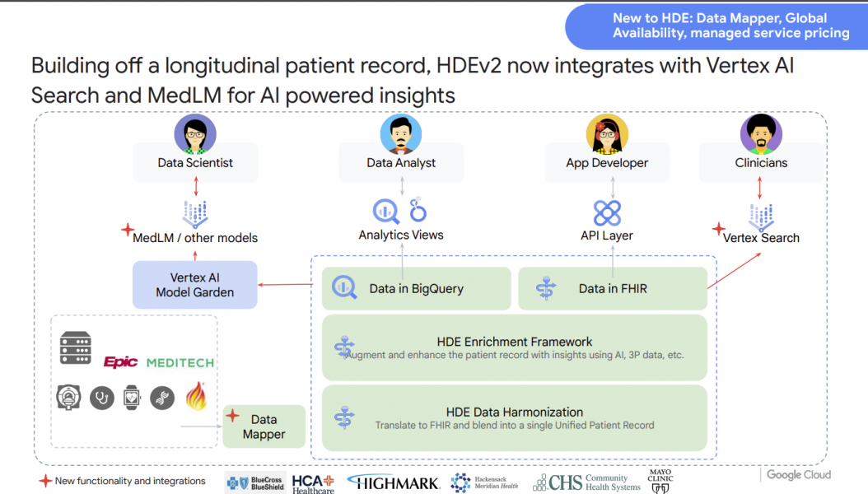Click the Google Cloud logo
The image size is (868, 494).
[798, 475]
